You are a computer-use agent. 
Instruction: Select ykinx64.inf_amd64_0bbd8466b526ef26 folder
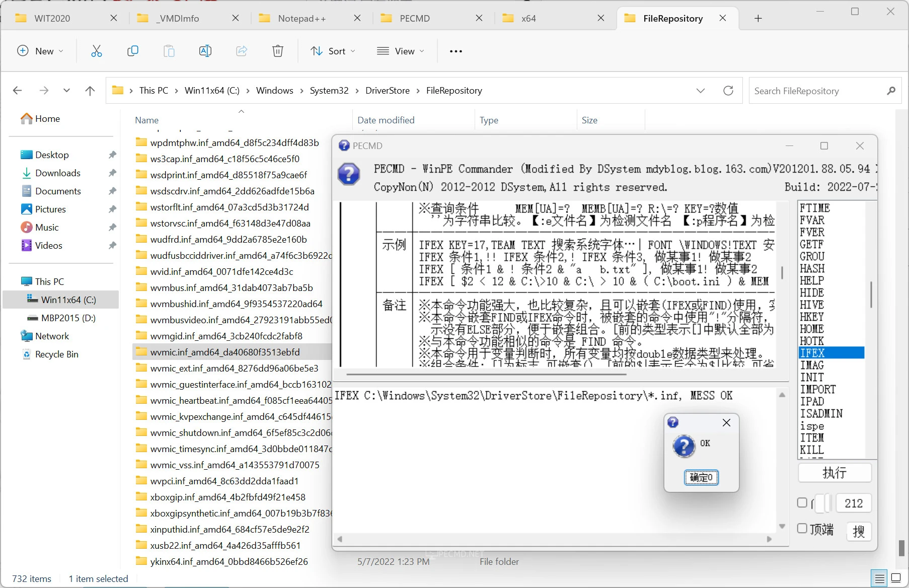coord(229,561)
